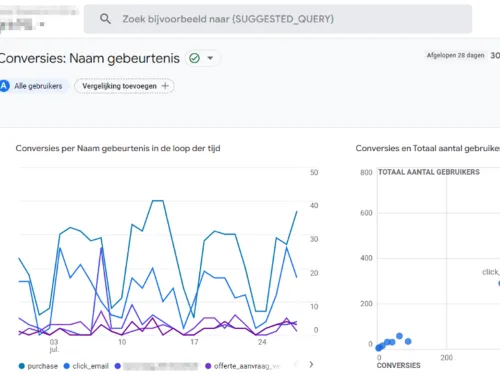
Task: Toggle the click_email legend series
Action: (86, 366)
